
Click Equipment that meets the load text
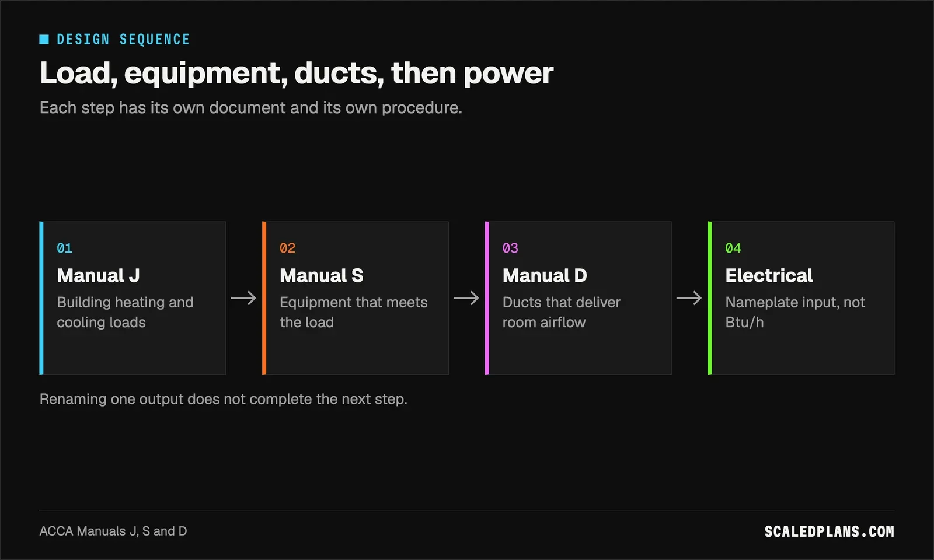[354, 312]
